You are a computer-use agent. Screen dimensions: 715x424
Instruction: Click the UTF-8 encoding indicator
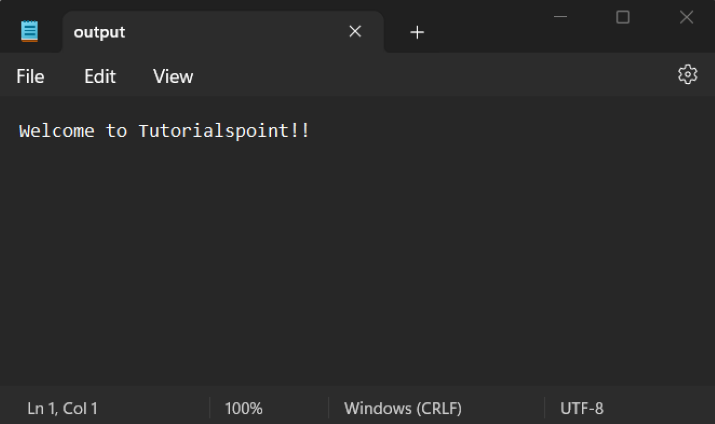coord(581,408)
